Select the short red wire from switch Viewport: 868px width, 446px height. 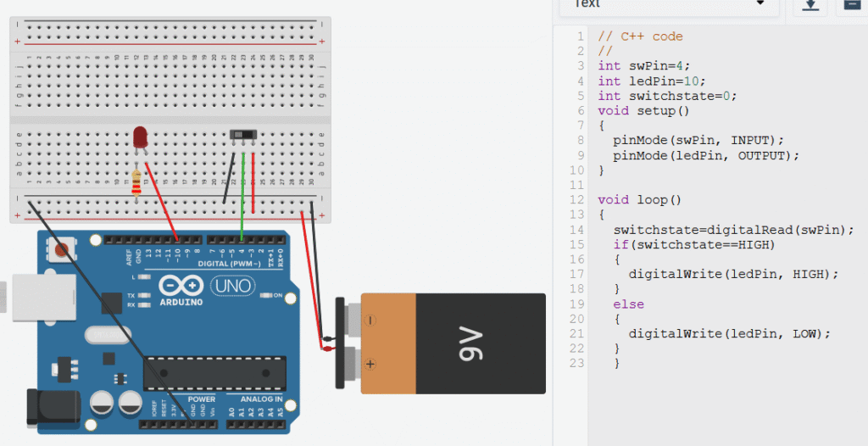(x=253, y=182)
